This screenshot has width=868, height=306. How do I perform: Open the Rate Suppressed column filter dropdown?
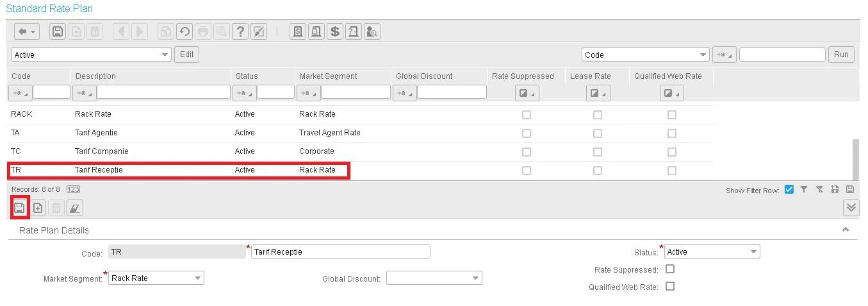[527, 94]
